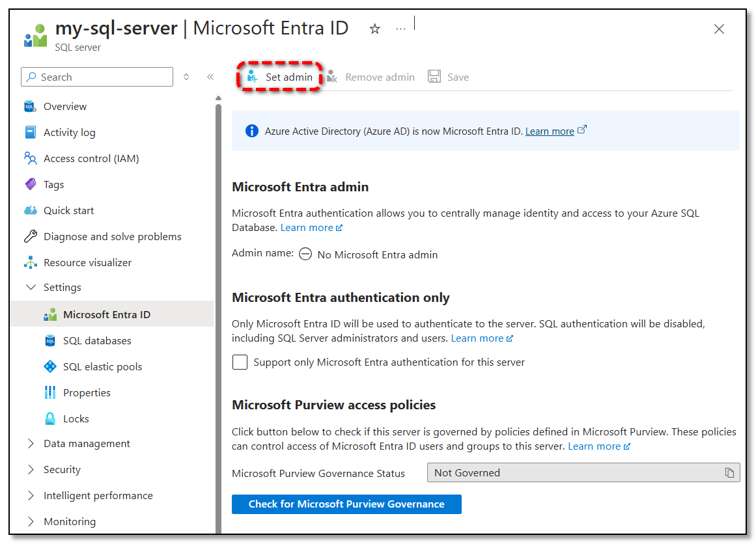Click Check for Microsoft Purview Governance button
Image resolution: width=756 pixels, height=544 pixels.
(346, 504)
